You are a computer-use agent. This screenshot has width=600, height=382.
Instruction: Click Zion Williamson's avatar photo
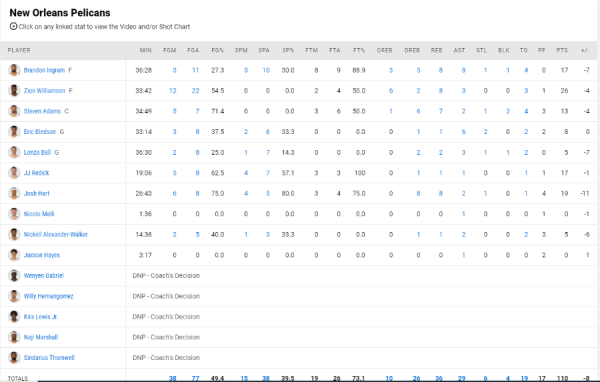14,91
